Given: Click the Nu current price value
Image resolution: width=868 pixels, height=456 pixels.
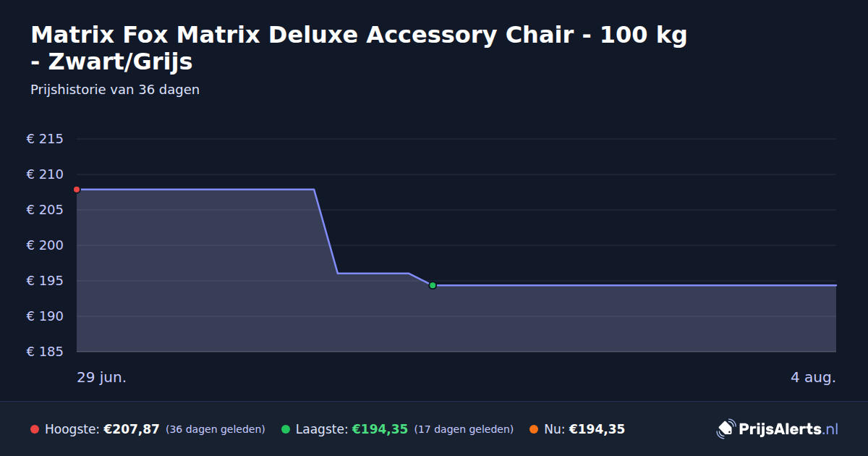Looking at the screenshot, I should pyautogui.click(x=597, y=429).
